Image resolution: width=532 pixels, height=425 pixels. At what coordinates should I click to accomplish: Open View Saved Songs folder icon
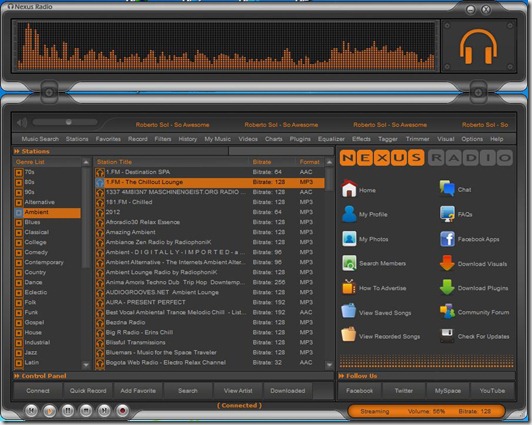click(349, 311)
